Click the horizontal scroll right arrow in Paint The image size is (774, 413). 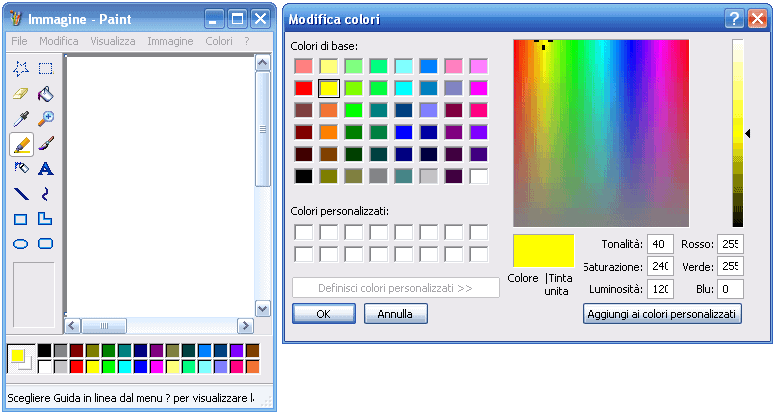point(245,326)
